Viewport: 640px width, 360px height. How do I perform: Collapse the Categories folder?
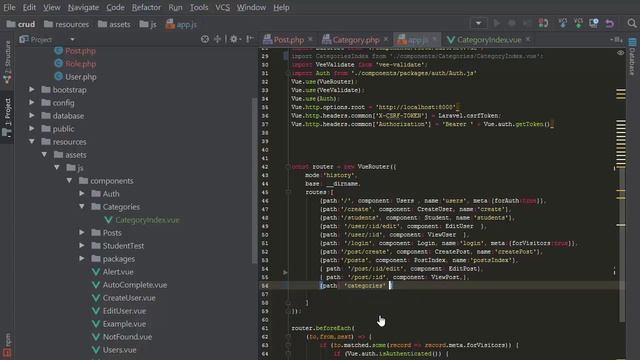[82, 207]
